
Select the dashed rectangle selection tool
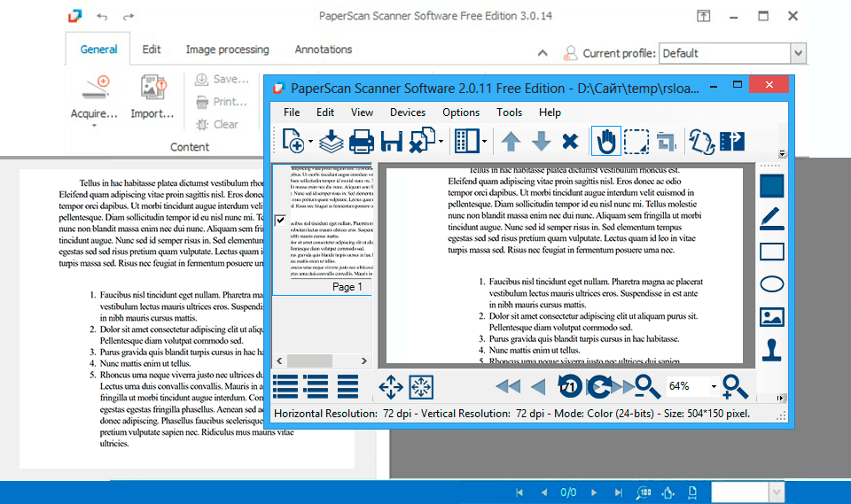[636, 142]
